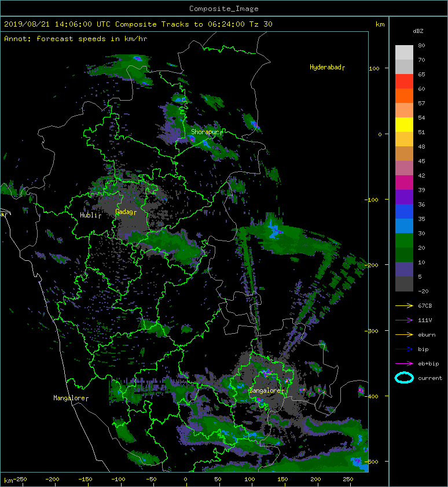Image resolution: width=448 pixels, height=487 pixels.
Task: Click the 54 dBZ yellow swatch
Action: coord(404,124)
